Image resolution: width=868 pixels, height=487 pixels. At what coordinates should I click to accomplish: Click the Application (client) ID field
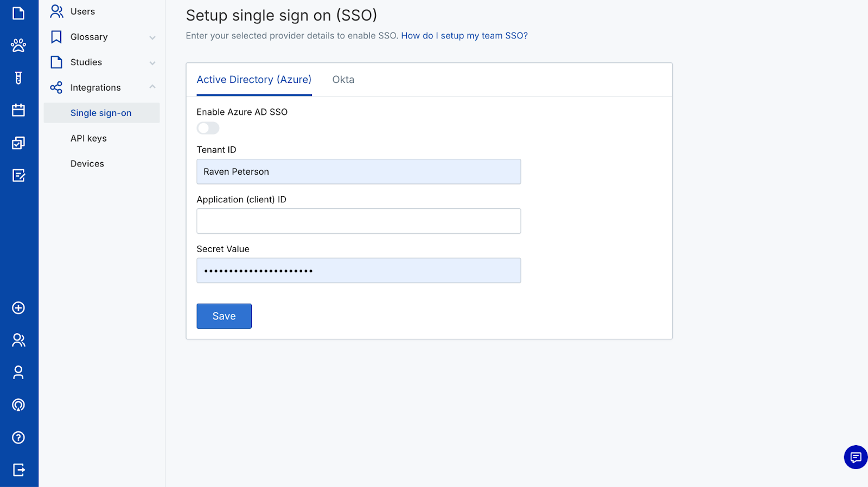pos(359,221)
